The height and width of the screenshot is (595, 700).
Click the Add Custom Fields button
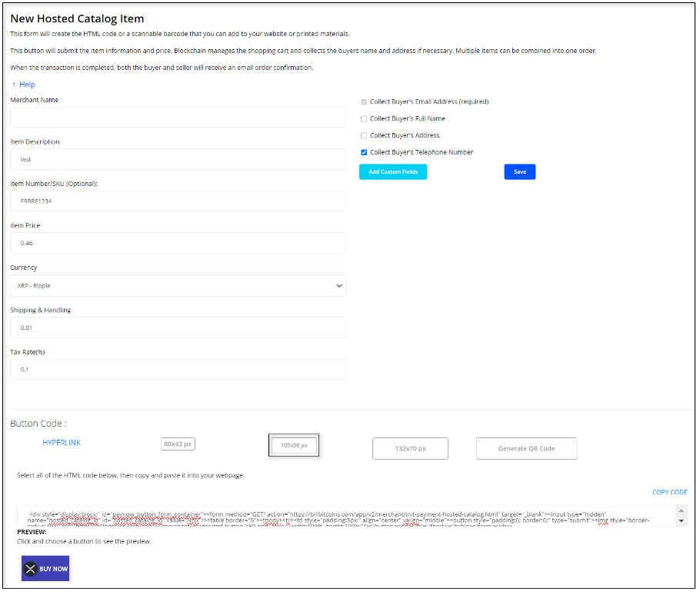pyautogui.click(x=392, y=172)
